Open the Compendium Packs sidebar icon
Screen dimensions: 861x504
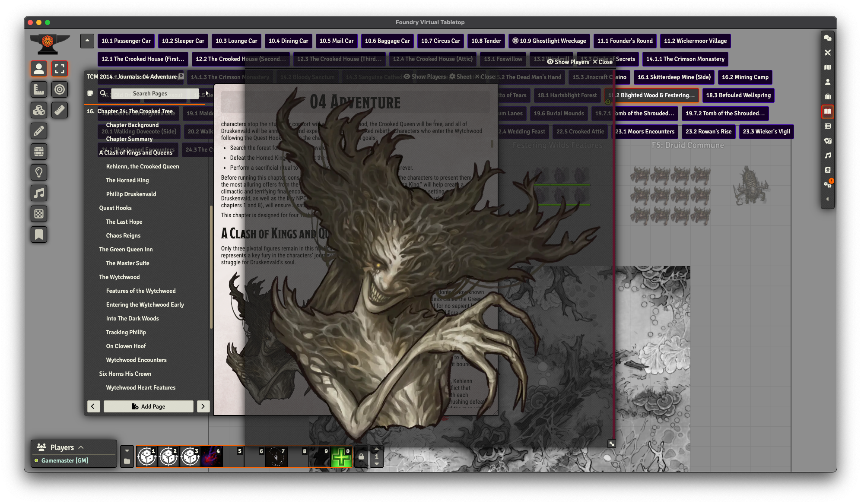coord(827,170)
